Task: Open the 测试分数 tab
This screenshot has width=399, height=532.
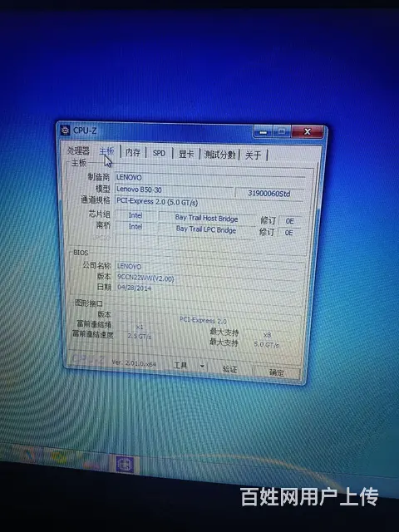Action: point(219,155)
